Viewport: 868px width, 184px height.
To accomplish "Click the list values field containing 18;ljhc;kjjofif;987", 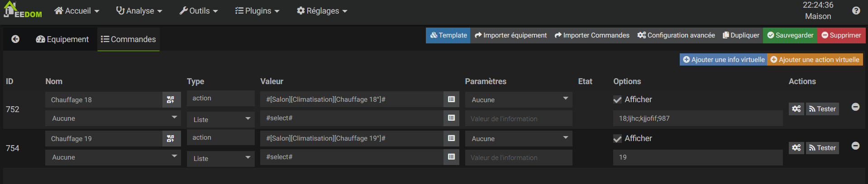I will [697, 118].
